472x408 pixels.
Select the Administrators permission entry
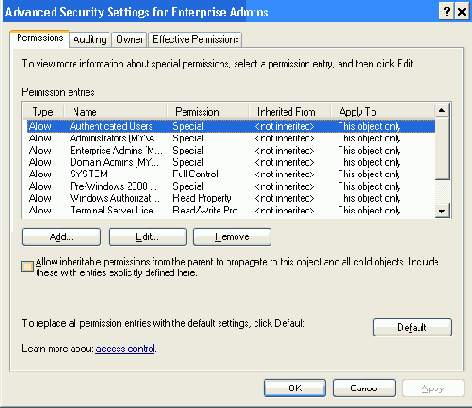click(231, 138)
